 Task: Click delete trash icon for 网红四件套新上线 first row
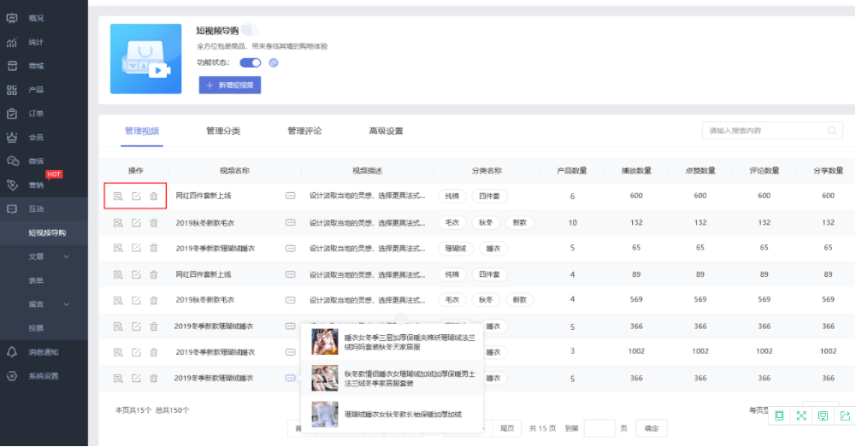[x=154, y=196]
